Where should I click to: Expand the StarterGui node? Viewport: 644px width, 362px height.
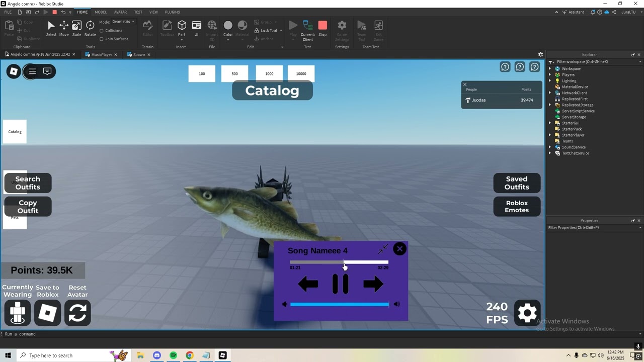(x=550, y=123)
